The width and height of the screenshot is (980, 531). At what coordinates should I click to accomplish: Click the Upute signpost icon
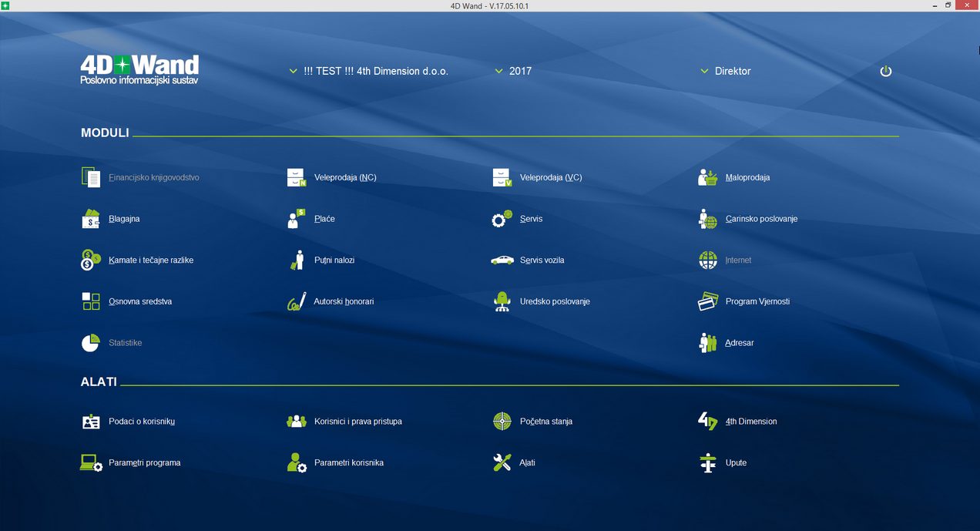708,463
